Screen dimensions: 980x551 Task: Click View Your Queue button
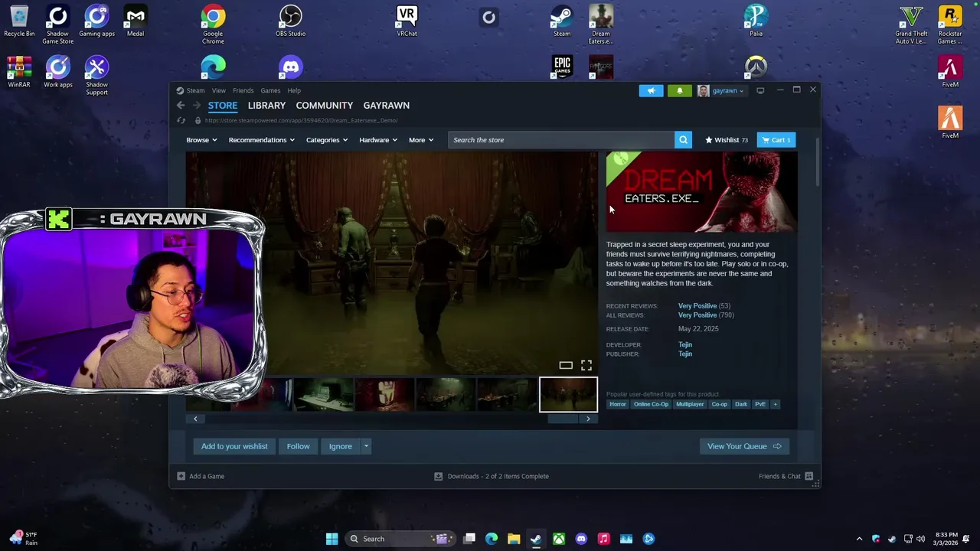coord(744,446)
